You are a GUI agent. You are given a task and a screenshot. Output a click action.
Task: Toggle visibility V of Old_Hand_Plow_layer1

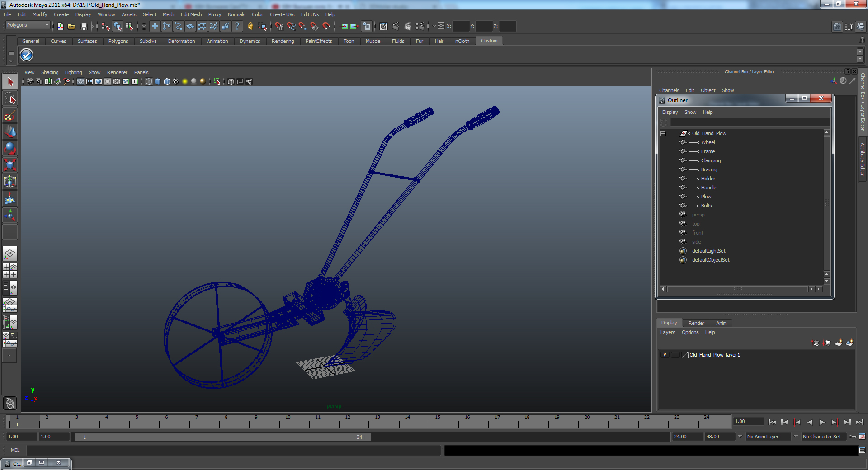[665, 355]
